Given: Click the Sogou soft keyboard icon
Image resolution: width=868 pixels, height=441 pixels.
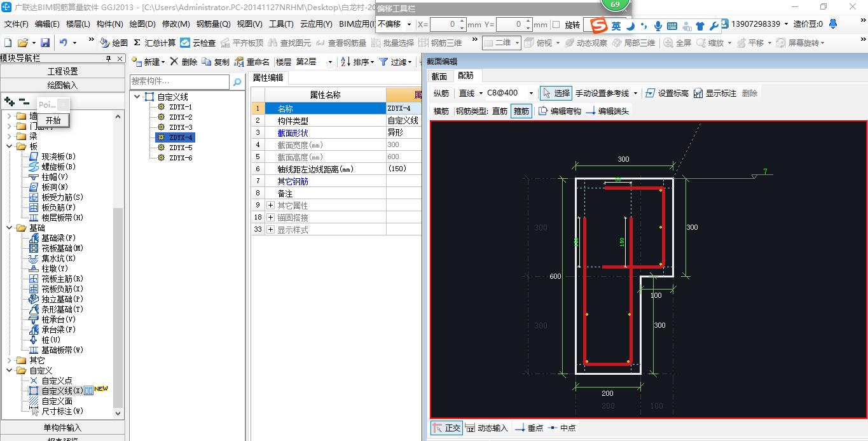Looking at the screenshot, I should 672,25.
